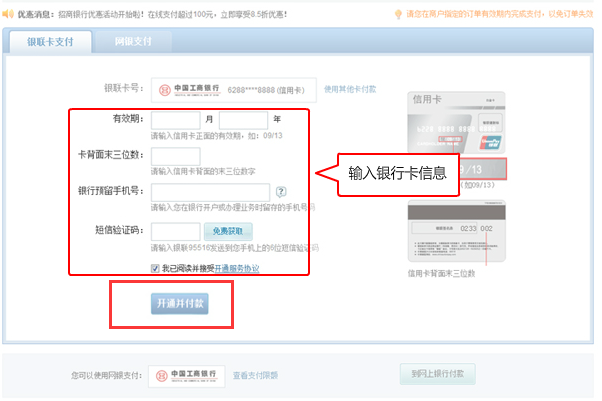The width and height of the screenshot is (602, 401).
Task: Click the 到网上银行付款 button
Action: pos(437,375)
